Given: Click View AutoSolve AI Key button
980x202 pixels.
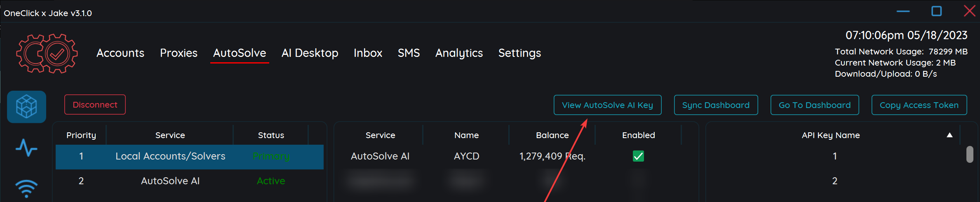Looking at the screenshot, I should pyautogui.click(x=607, y=105).
